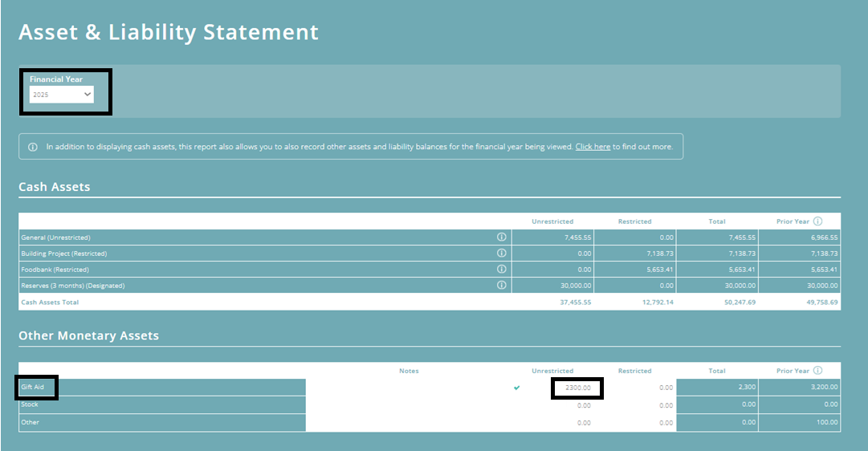Click General unrestricted value 7,455.55

click(x=577, y=238)
